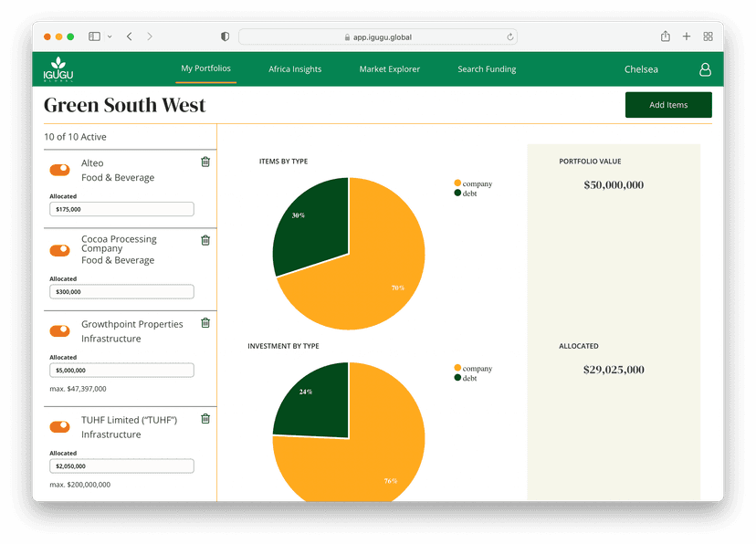Screen dimensions: 756x544
Task: Click the 10 of 10 Active text
Action: [x=75, y=137]
